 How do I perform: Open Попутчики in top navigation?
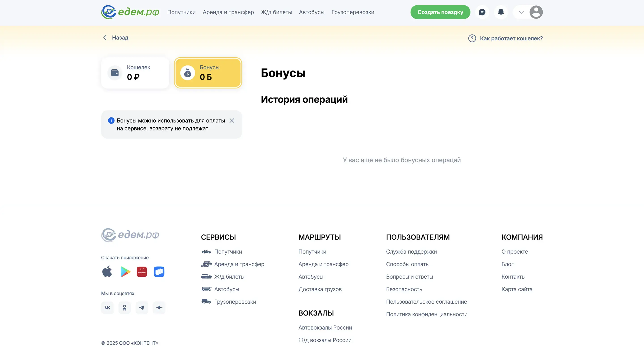point(181,12)
